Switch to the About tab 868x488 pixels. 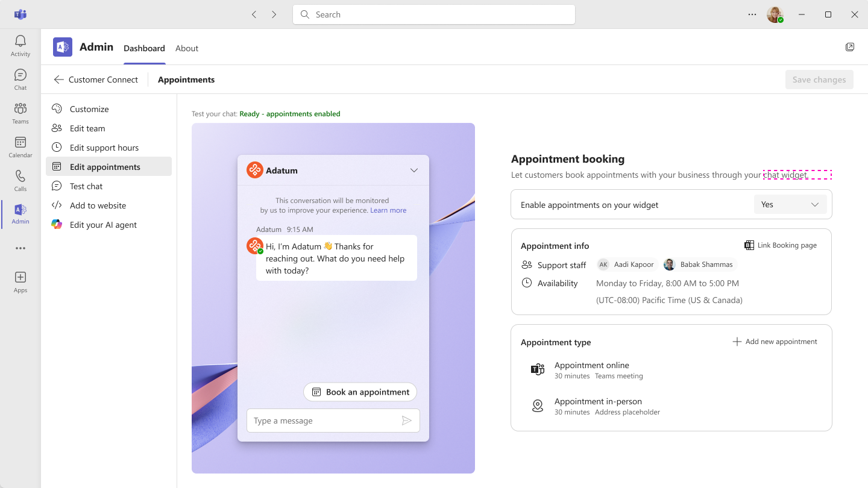(x=187, y=48)
